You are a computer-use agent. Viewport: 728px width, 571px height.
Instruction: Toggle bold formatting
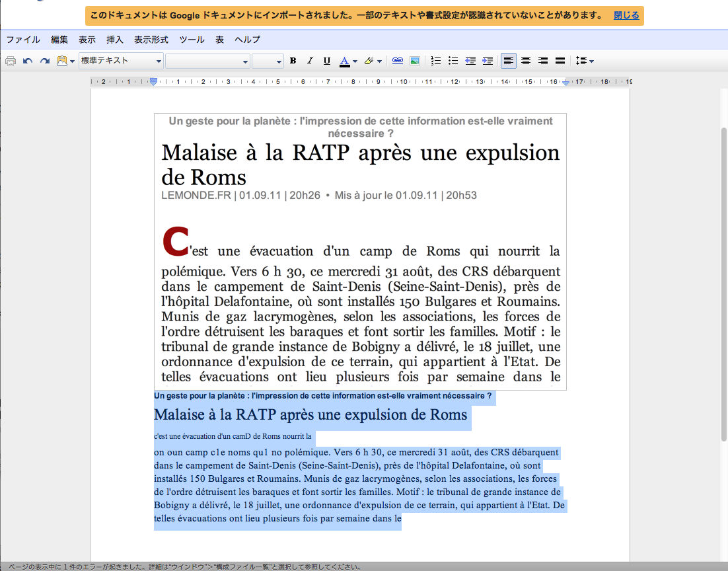293,61
